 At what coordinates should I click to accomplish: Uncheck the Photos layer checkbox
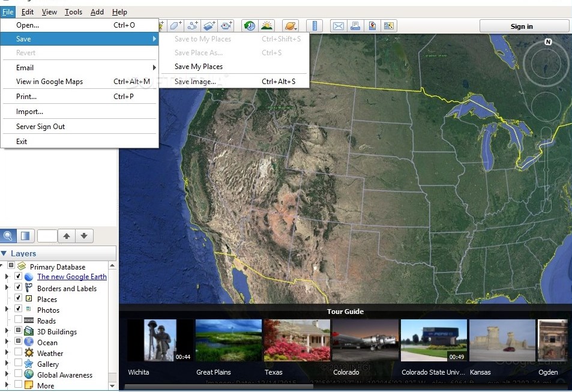pos(18,309)
